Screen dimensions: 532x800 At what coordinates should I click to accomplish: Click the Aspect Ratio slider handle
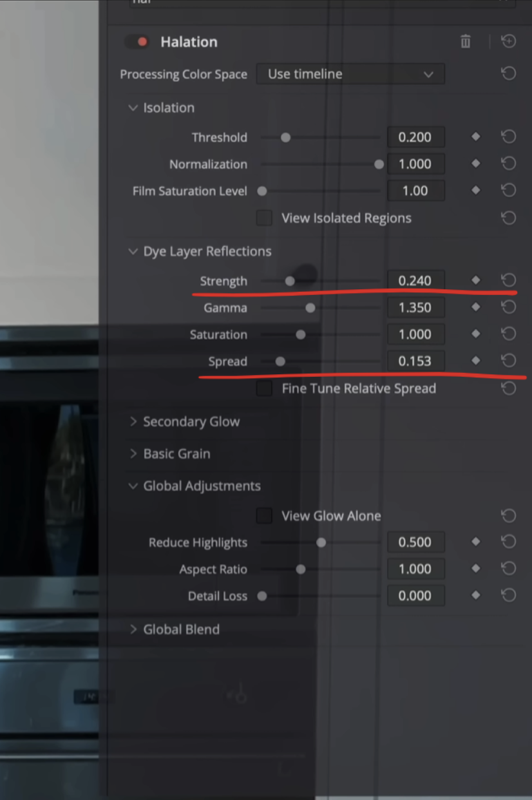pos(301,569)
